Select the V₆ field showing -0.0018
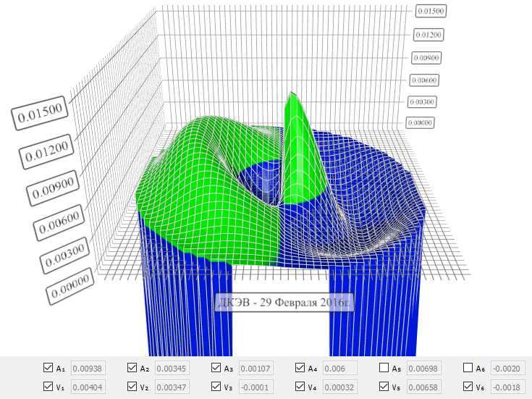 [507, 387]
